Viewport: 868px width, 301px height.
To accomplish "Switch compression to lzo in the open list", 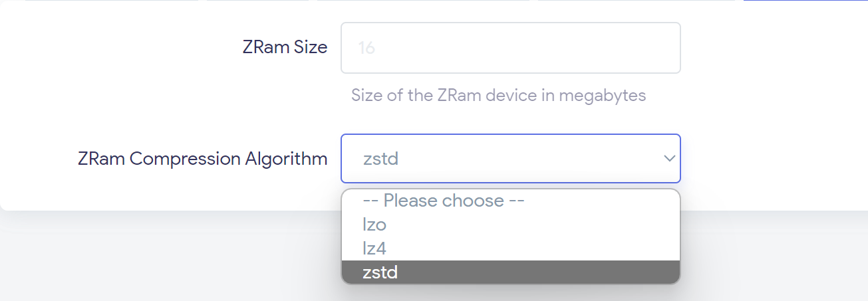I will click(374, 225).
